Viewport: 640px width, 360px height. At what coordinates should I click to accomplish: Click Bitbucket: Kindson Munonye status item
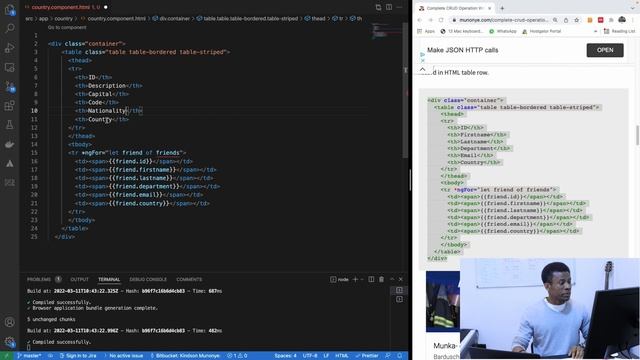point(185,356)
